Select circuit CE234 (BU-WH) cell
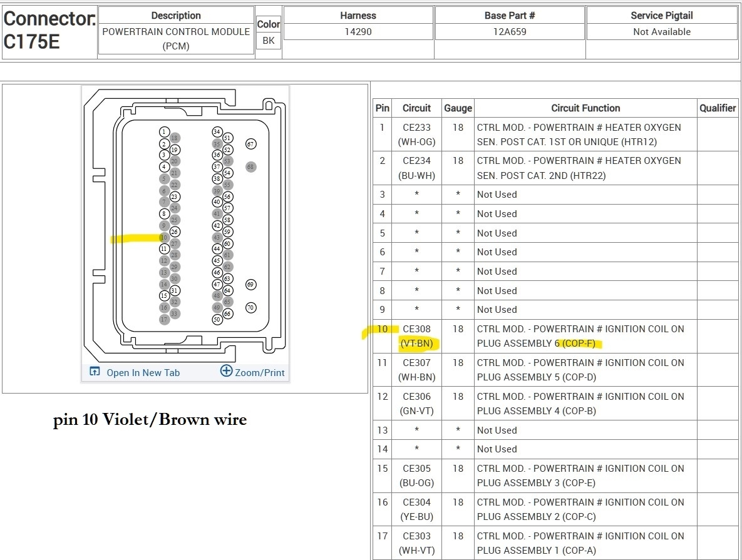Image resolution: width=742 pixels, height=560 pixels. coord(416,168)
